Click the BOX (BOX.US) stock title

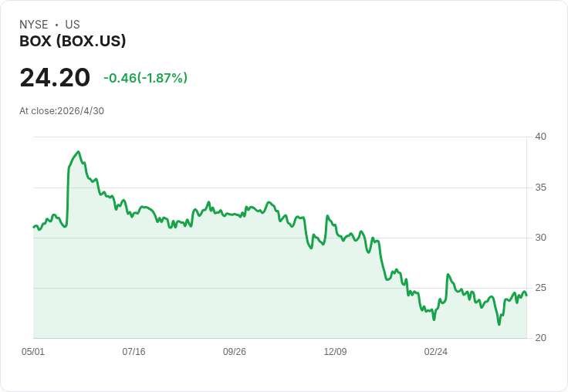tap(73, 41)
